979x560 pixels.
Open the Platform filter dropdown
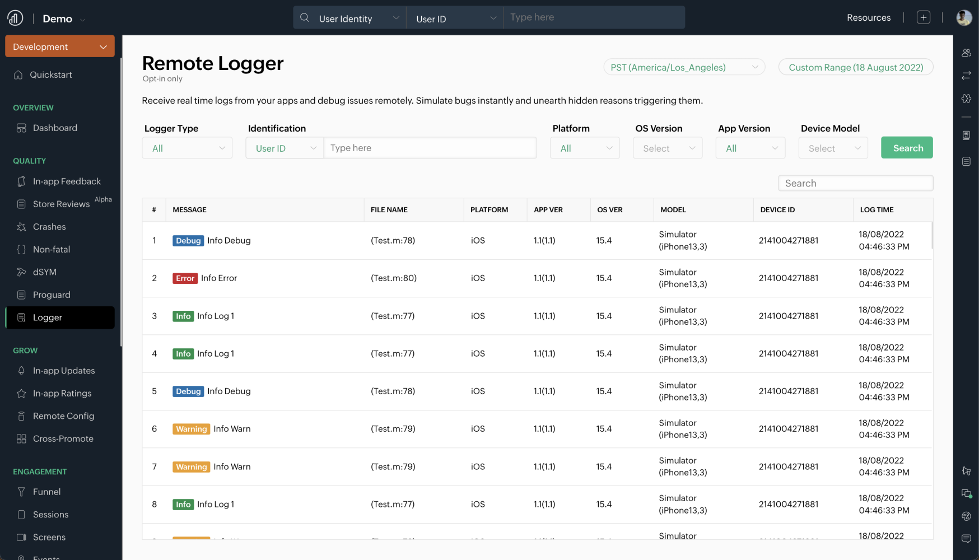pyautogui.click(x=585, y=148)
